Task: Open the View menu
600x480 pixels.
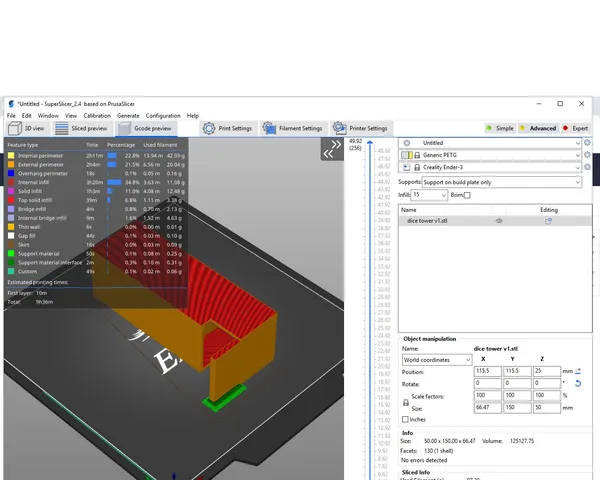Action: coord(71,116)
